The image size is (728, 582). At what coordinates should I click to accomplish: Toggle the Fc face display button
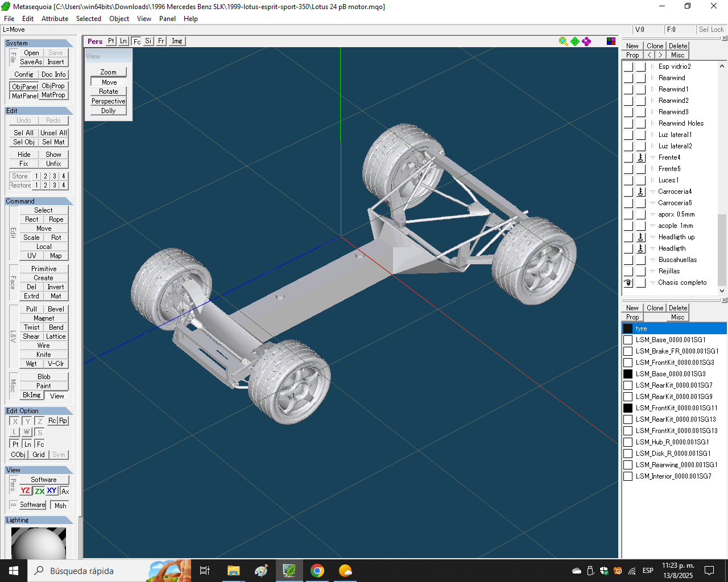coord(136,41)
